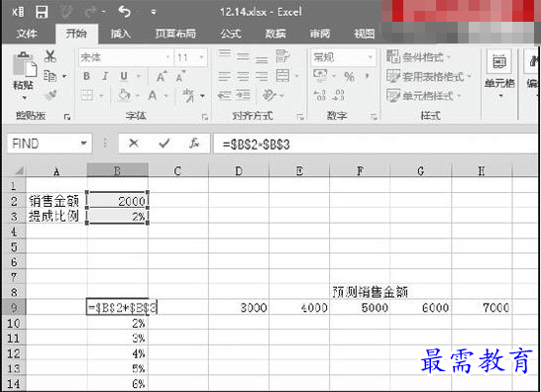Click Increase Indent icon
This screenshot has width=541, height=392.
coord(243,95)
